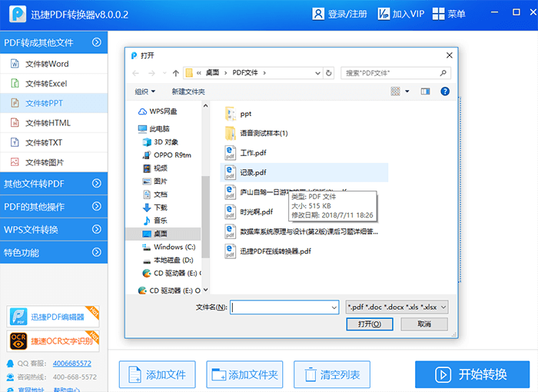Select 文件转PPT in sidebar
538x392 pixels.
(x=54, y=103)
